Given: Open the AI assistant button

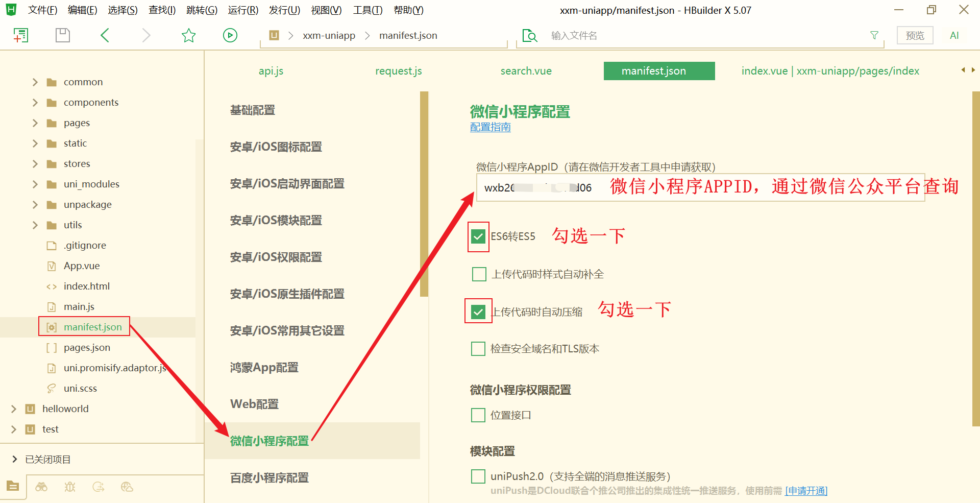Looking at the screenshot, I should pos(954,35).
